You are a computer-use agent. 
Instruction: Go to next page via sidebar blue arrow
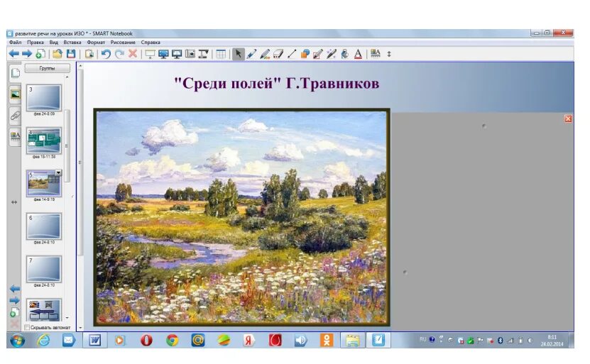(x=15, y=300)
